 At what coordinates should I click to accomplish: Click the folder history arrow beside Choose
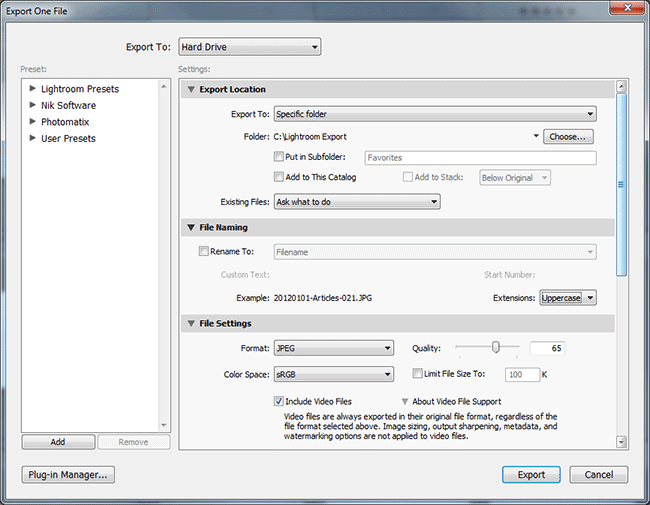click(536, 136)
